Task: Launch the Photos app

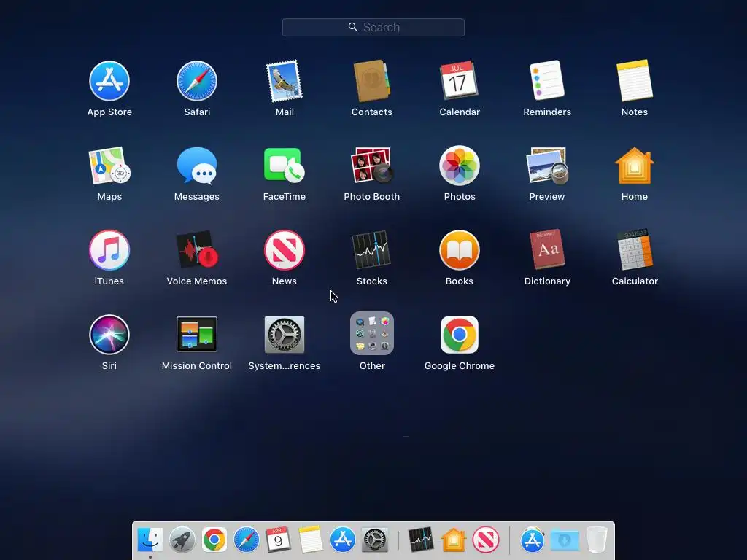Action: click(x=460, y=166)
